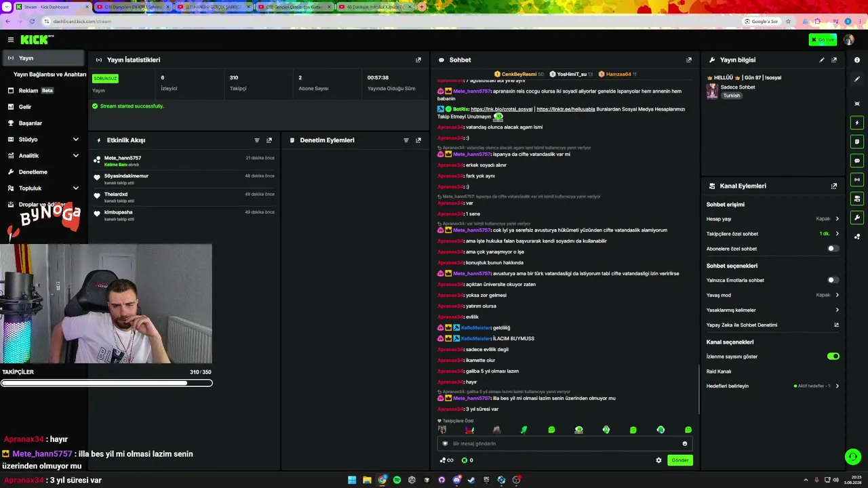Open Windows Start menu

(x=352, y=480)
